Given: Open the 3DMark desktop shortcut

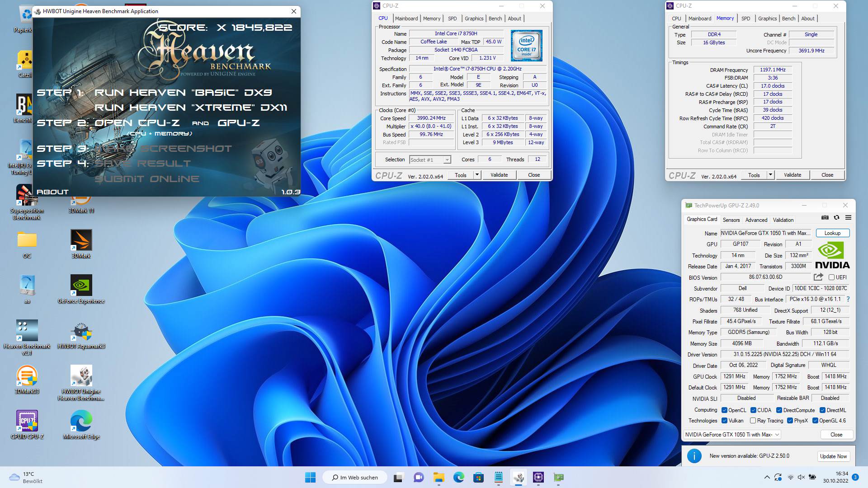Looking at the screenshot, I should 81,244.
